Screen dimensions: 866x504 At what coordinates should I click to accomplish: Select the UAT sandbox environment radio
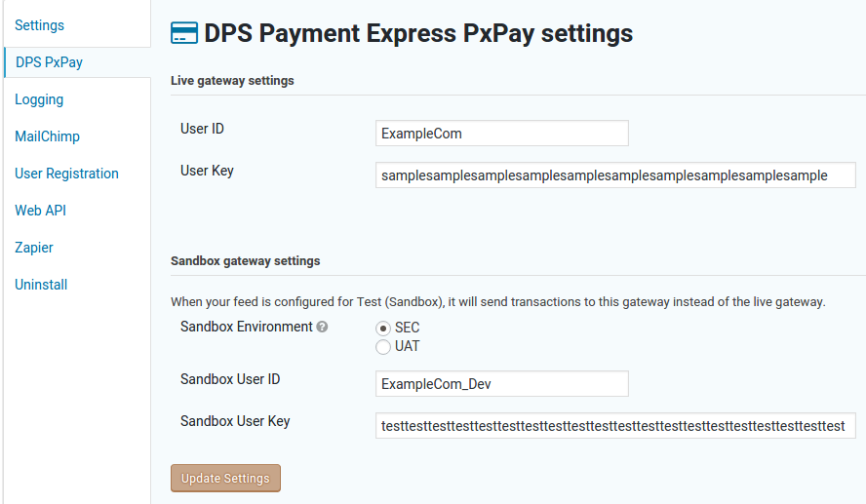click(x=383, y=347)
